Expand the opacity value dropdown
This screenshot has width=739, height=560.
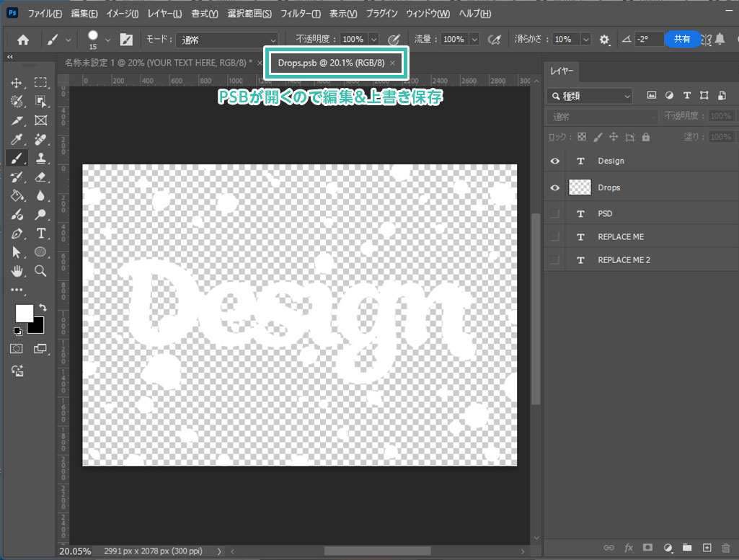point(374,40)
